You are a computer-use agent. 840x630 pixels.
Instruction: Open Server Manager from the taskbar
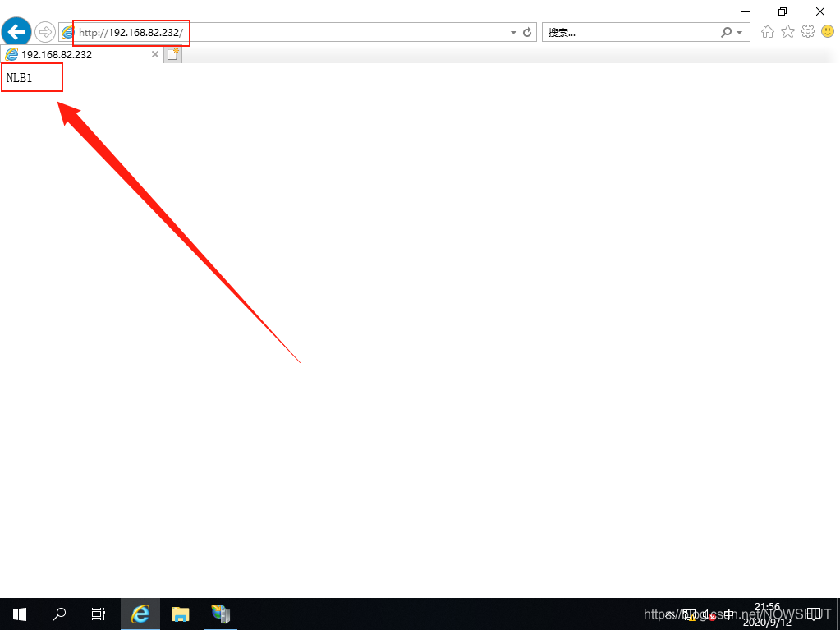coord(220,614)
